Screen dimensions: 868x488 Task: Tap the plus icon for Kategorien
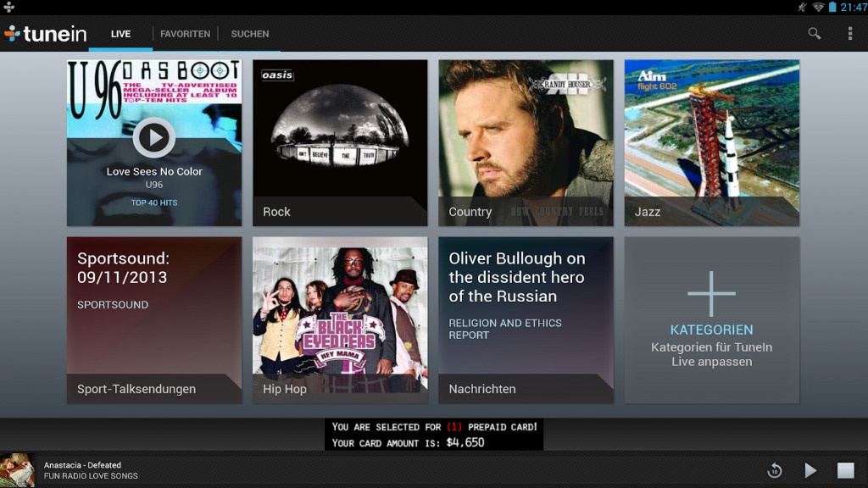[711, 294]
